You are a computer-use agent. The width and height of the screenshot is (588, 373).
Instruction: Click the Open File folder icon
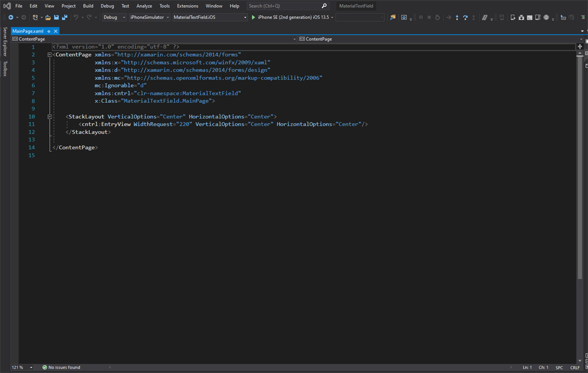(x=48, y=17)
